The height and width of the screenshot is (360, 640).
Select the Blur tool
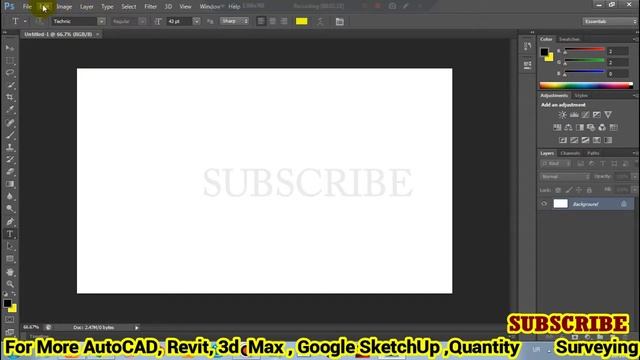[x=10, y=196]
